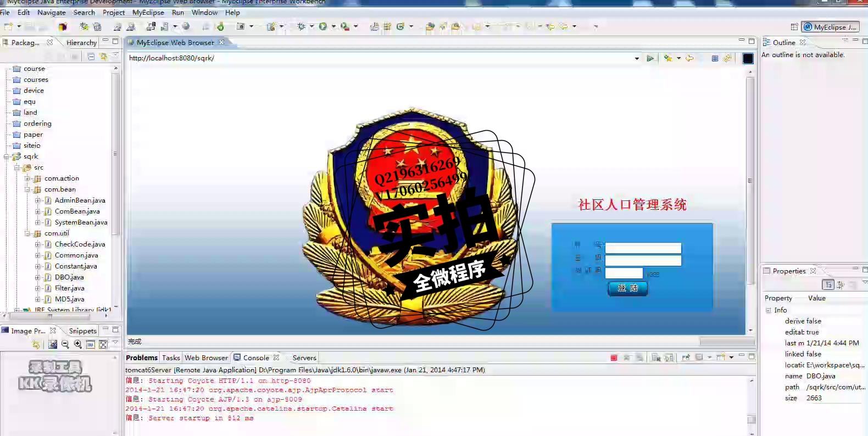Screen dimensions: 868x436
Task: Select AdminBean.java in the tree
Action: [80, 200]
